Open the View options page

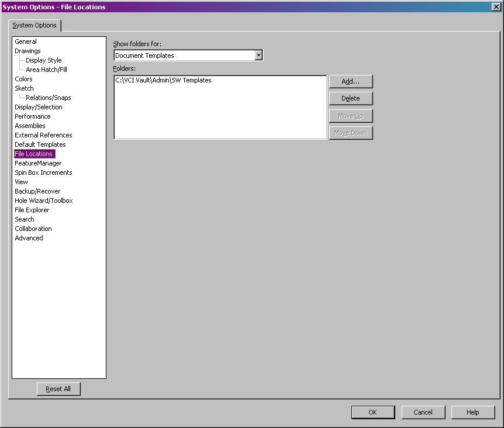(21, 182)
